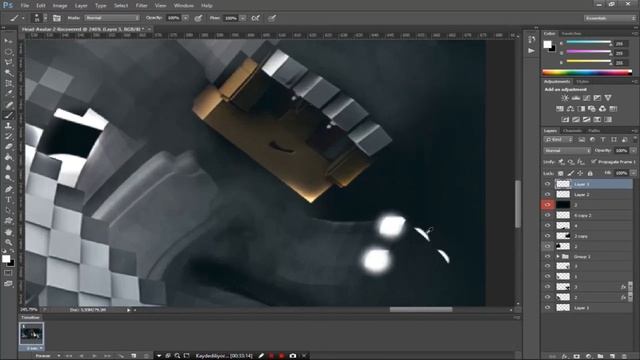Hide the bottom Layer 1
The width and height of the screenshot is (640, 360).
(547, 308)
